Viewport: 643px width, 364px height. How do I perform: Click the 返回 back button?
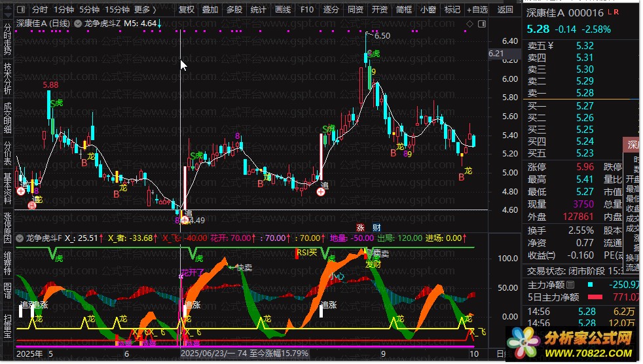tap(505, 9)
